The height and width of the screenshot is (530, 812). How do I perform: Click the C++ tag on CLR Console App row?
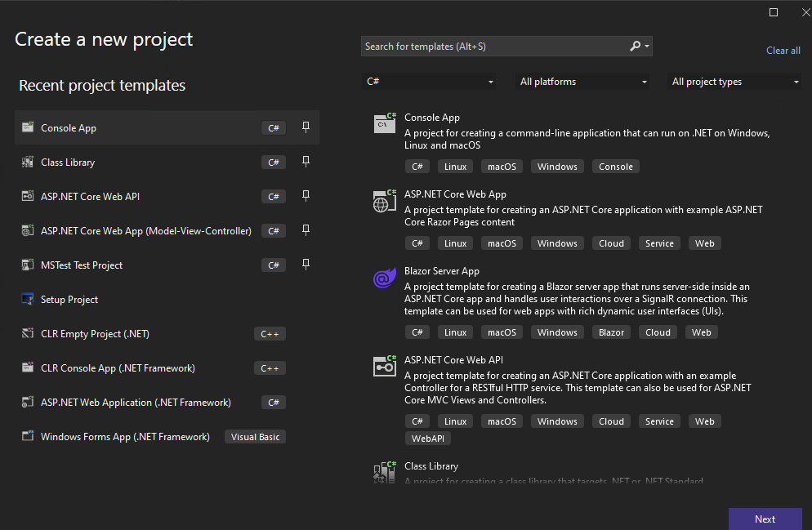click(270, 368)
